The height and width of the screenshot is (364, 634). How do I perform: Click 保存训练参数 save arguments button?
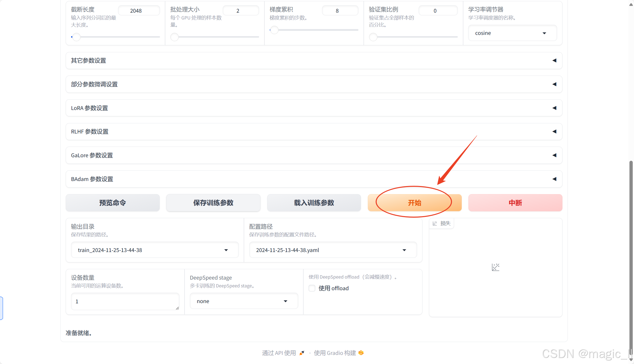click(213, 203)
